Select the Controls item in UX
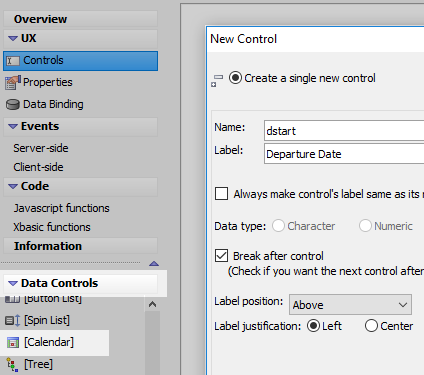The height and width of the screenshot is (375, 424). click(x=80, y=61)
